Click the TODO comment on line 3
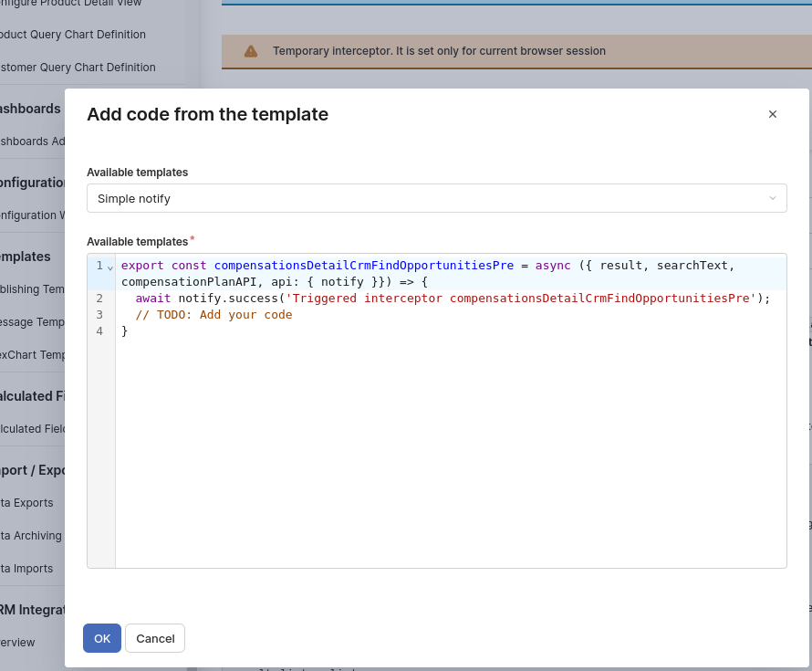 pos(213,315)
